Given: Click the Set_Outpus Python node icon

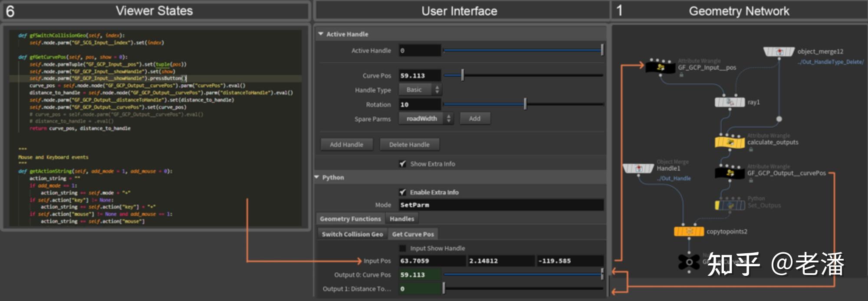Looking at the screenshot, I should point(730,205).
